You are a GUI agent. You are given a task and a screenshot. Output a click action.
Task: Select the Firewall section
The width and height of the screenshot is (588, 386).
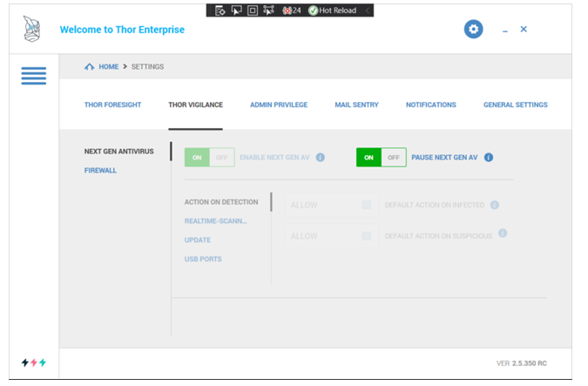tap(100, 171)
